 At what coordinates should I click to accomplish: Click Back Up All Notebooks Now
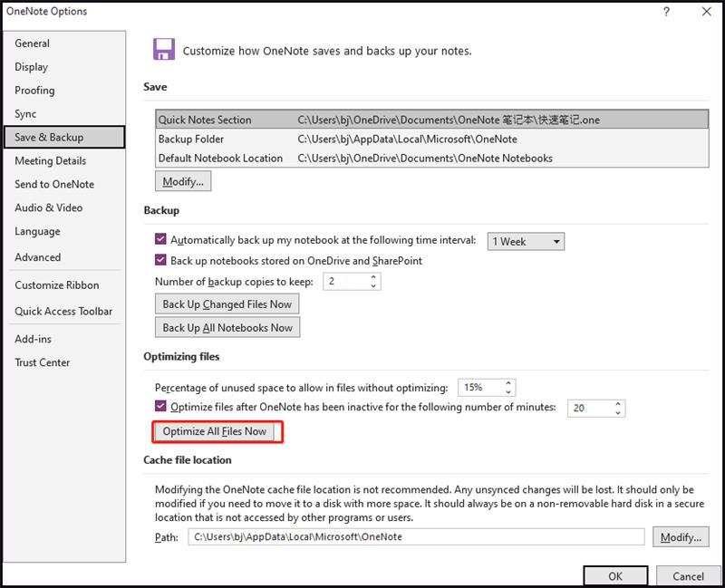point(227,327)
